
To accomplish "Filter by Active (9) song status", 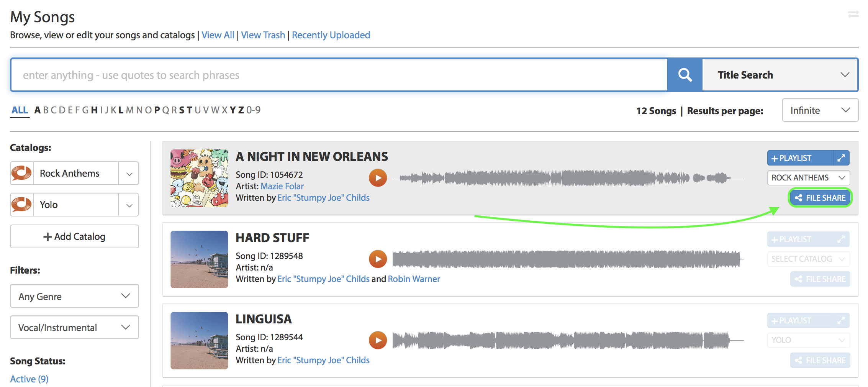I will 29,379.
